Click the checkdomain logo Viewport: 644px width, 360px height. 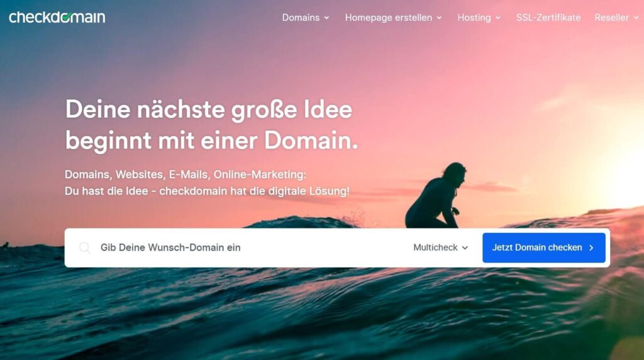pos(57,17)
